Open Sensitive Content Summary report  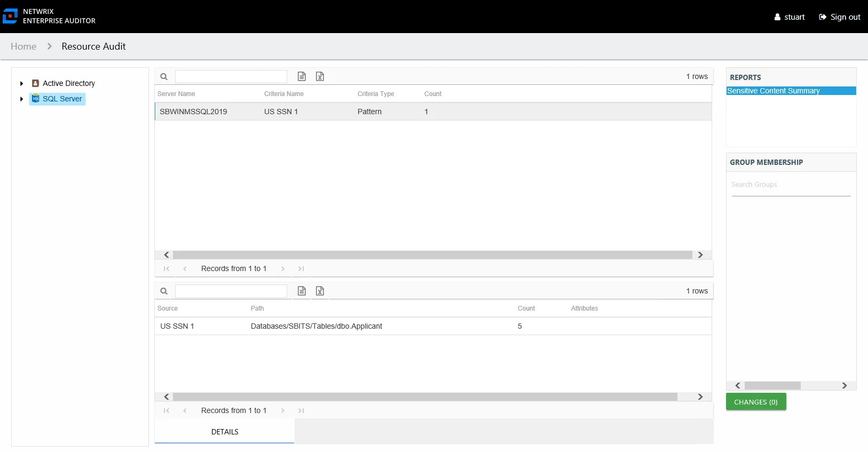791,91
